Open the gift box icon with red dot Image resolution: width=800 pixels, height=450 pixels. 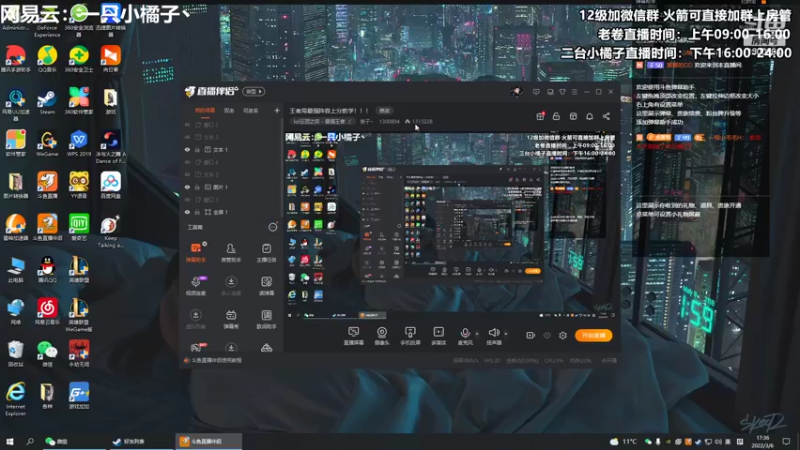pos(540,116)
